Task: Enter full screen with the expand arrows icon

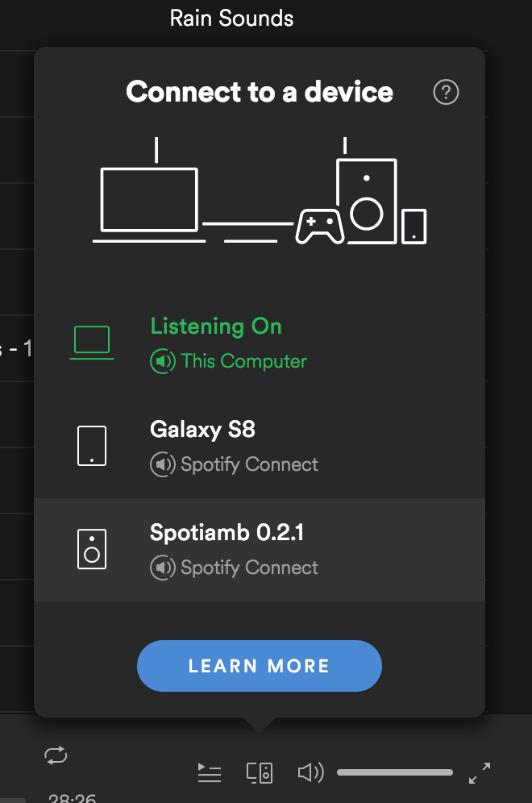Action: (480, 773)
